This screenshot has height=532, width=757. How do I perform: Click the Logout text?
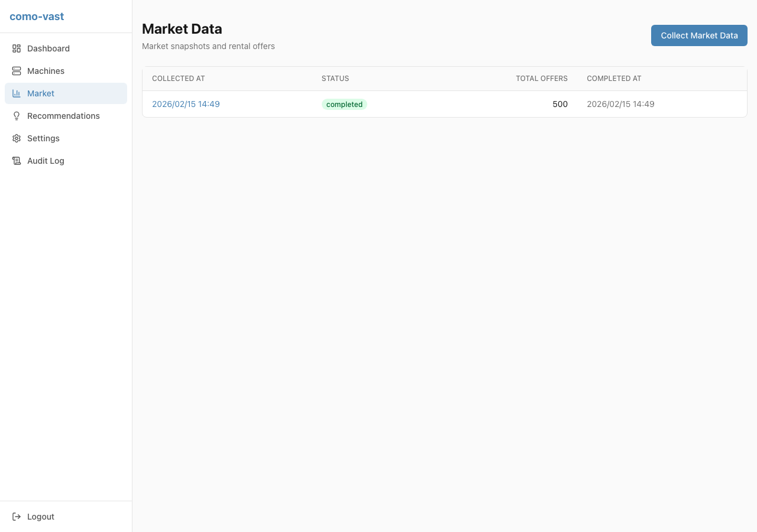click(41, 517)
